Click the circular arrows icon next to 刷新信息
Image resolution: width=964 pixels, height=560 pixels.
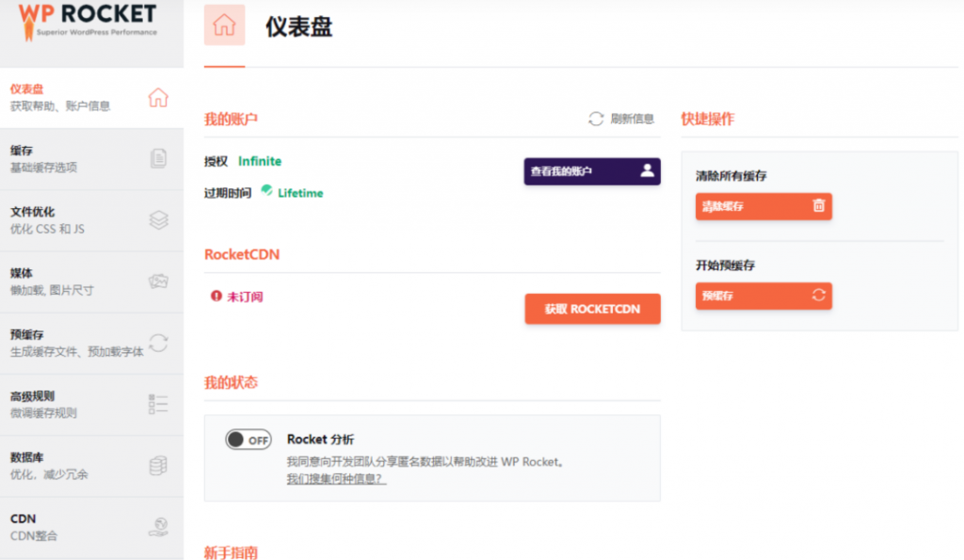click(596, 119)
